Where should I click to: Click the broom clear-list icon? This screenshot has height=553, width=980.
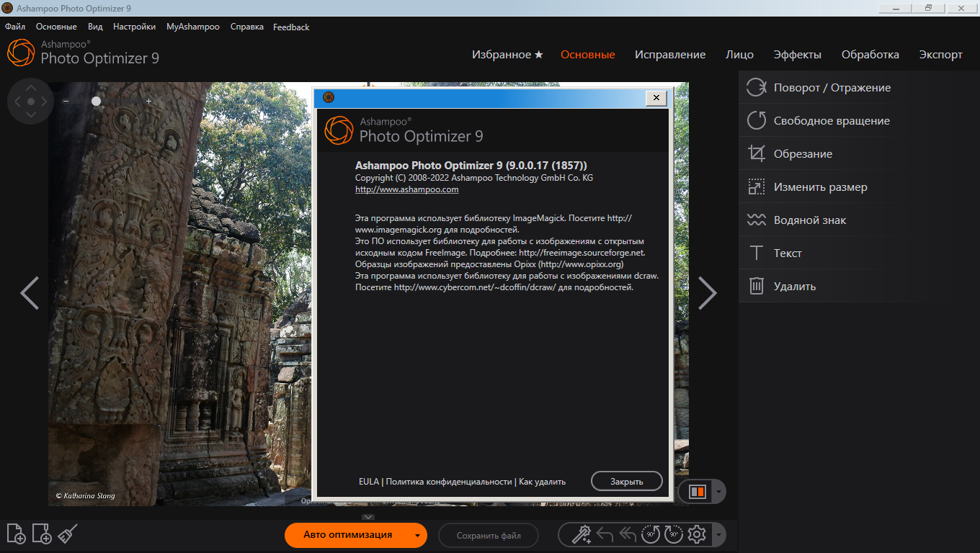coord(67,534)
